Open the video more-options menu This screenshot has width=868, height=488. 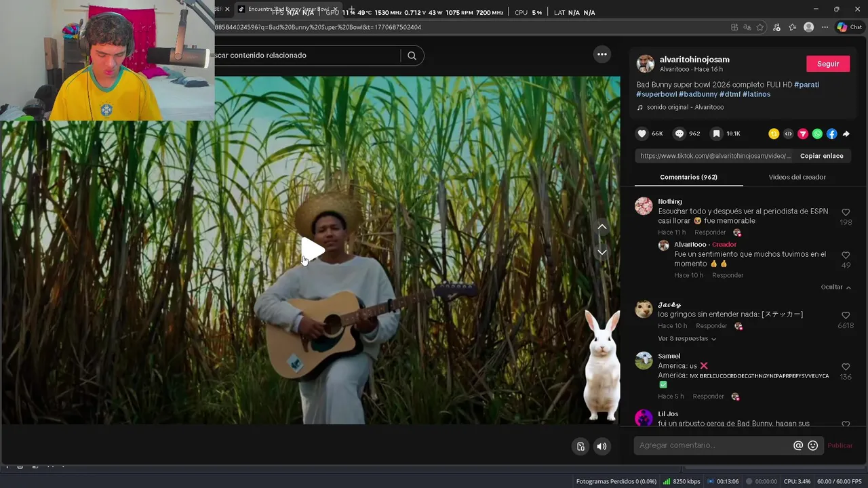tap(601, 54)
